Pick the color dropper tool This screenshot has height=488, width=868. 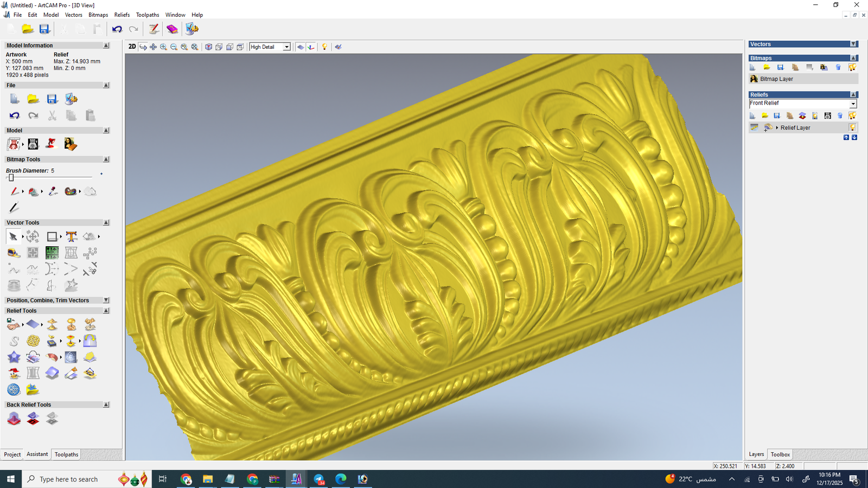[x=53, y=191]
